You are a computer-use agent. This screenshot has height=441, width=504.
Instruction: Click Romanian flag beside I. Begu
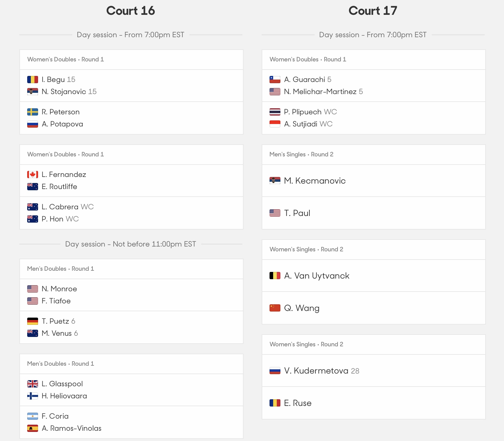(33, 80)
